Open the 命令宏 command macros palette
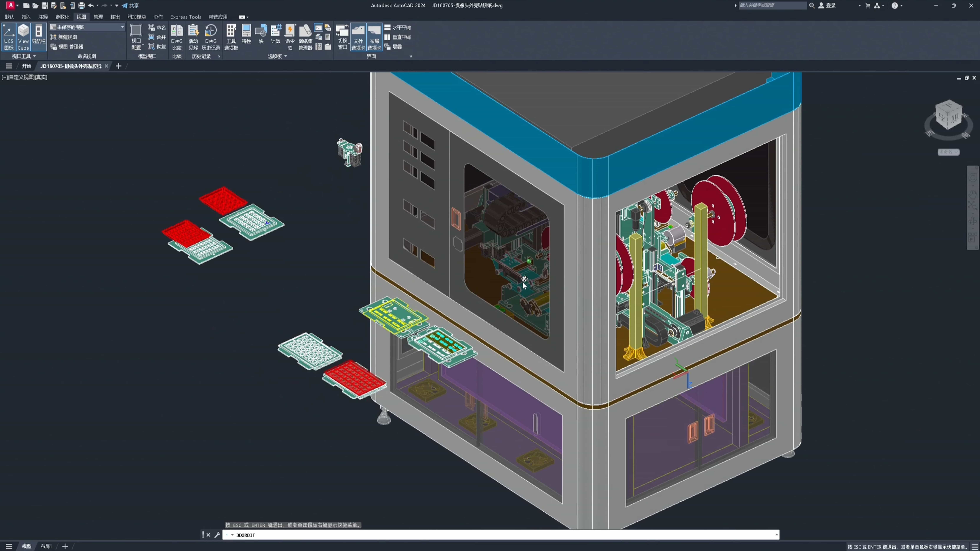 pyautogui.click(x=290, y=37)
